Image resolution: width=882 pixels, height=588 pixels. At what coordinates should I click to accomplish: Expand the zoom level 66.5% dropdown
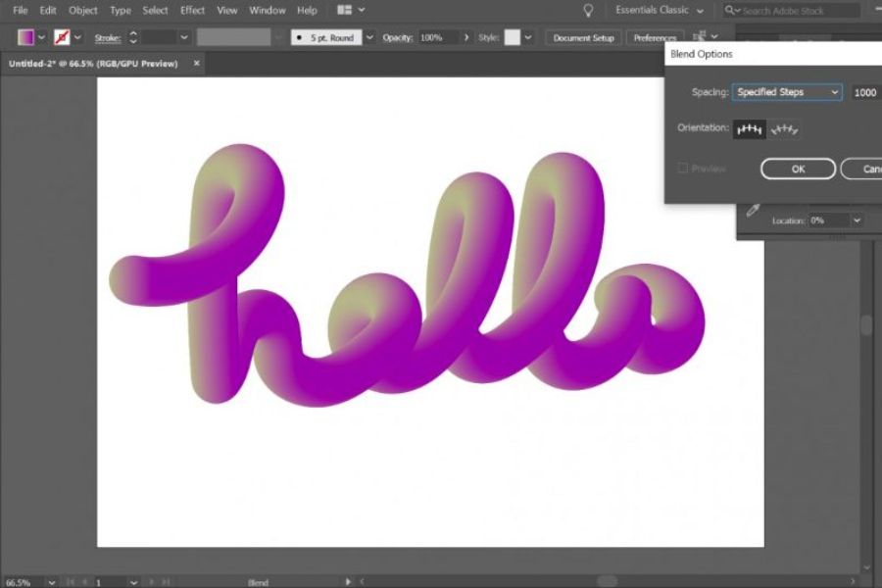pyautogui.click(x=49, y=582)
